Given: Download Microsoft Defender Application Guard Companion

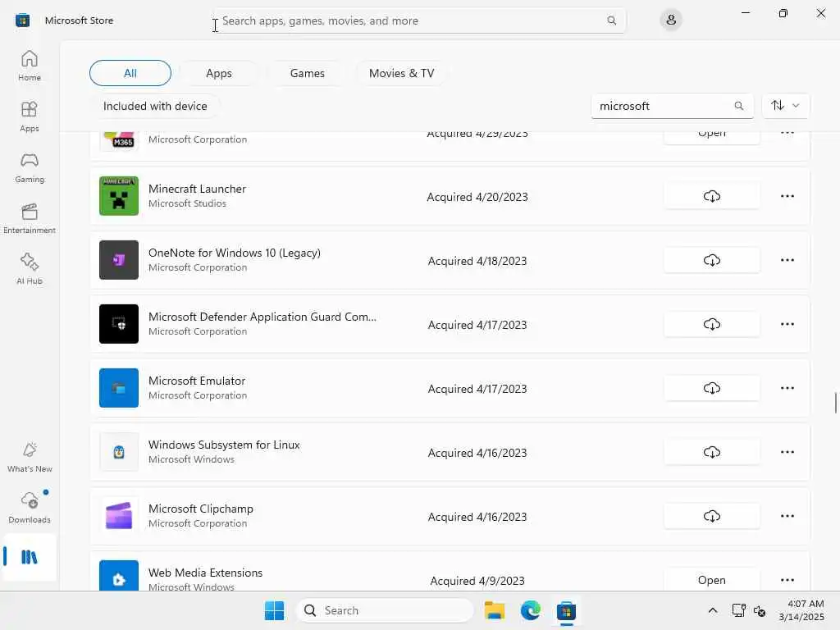Looking at the screenshot, I should tap(711, 324).
